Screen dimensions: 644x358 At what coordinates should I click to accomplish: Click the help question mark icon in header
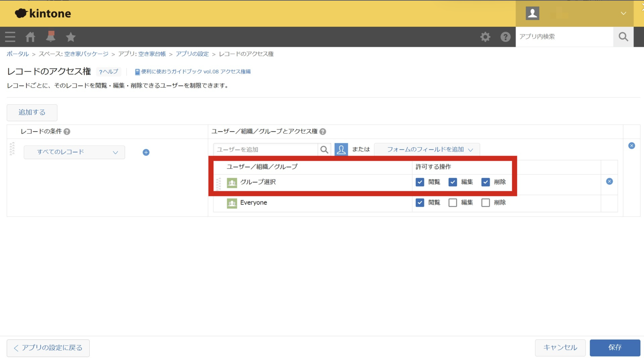(x=505, y=37)
